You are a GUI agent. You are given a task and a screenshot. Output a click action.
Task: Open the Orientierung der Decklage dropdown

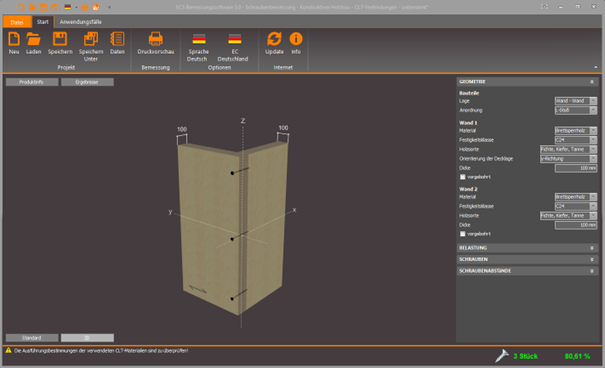point(568,159)
